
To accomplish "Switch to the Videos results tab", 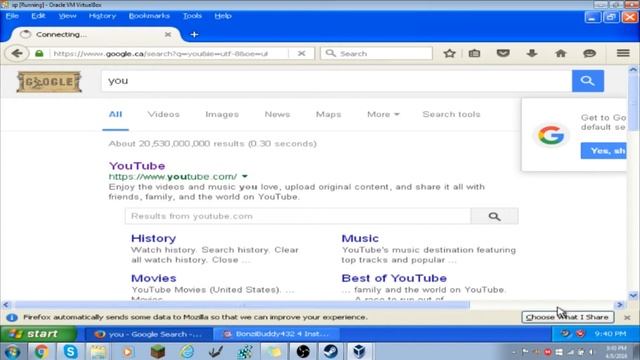I will [x=164, y=114].
